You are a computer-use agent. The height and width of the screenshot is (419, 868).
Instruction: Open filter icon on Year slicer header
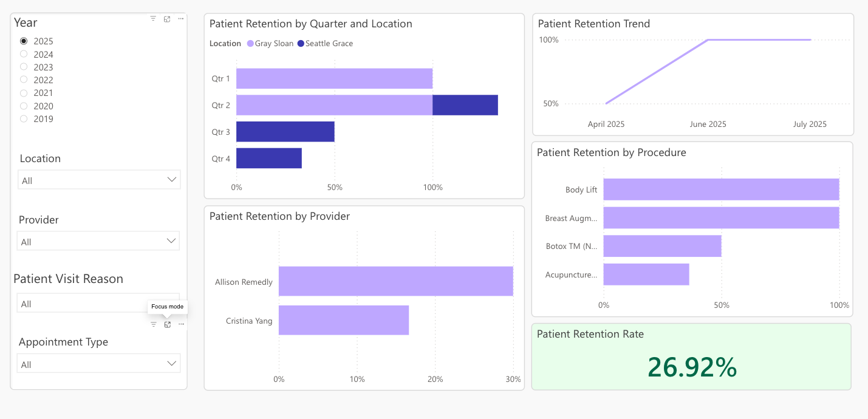(x=153, y=19)
